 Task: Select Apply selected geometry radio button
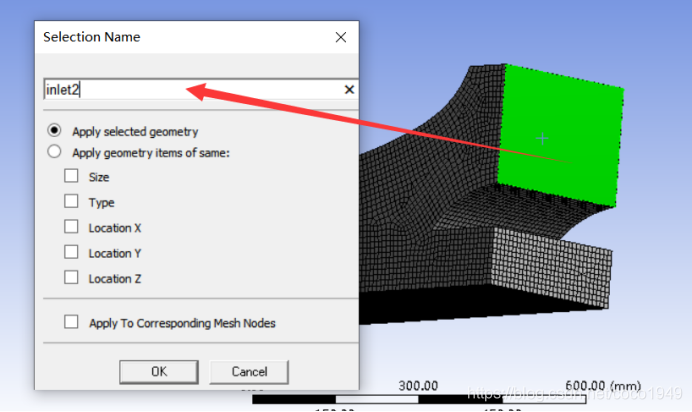click(54, 131)
